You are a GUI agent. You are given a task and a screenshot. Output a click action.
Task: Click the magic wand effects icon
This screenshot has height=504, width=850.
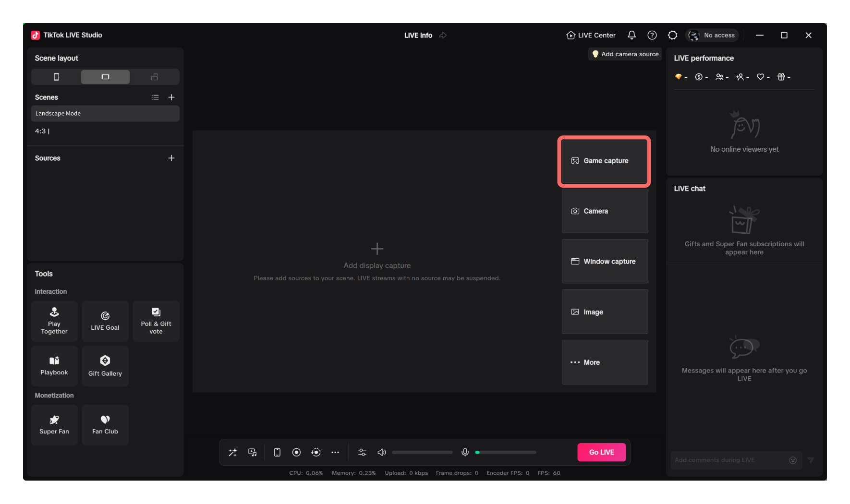coord(233,452)
